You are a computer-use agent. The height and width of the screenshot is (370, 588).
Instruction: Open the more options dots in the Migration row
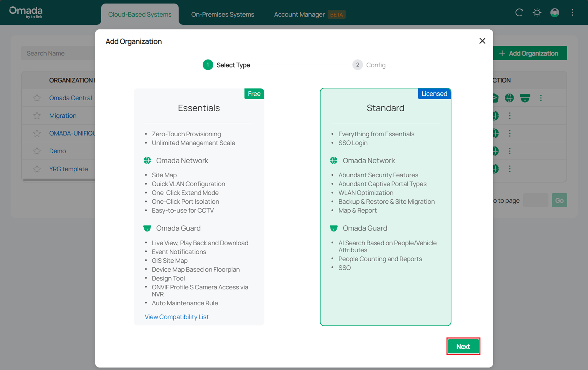(510, 115)
